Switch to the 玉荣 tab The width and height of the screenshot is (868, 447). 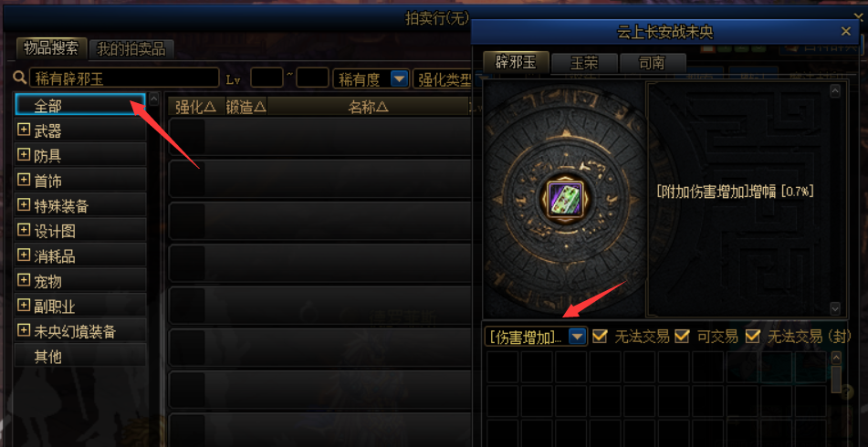(x=584, y=63)
